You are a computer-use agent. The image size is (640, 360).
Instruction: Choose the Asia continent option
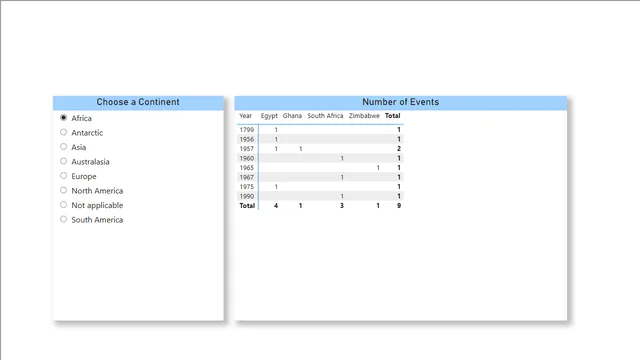click(63, 147)
